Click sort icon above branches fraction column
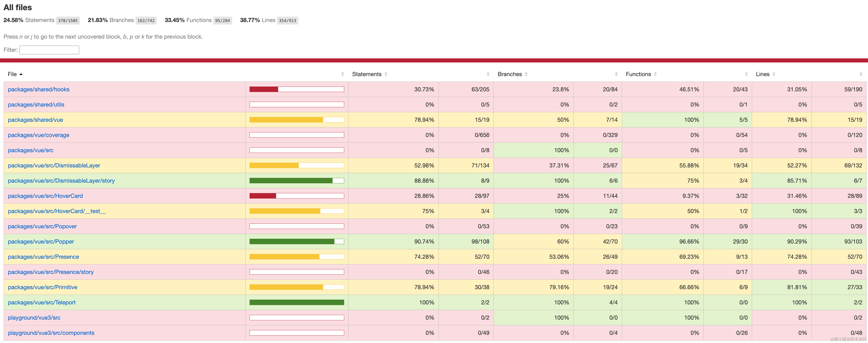Screen dimensions: 868x343 (616, 74)
